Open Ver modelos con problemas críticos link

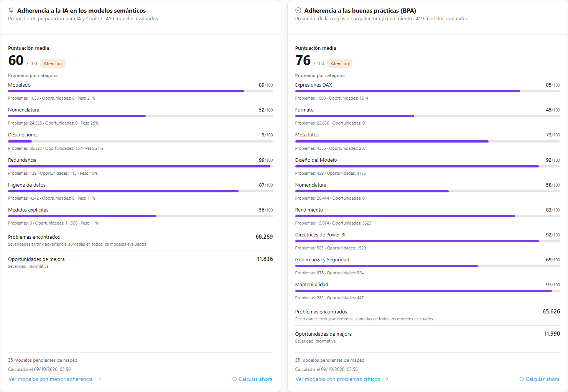(342, 379)
